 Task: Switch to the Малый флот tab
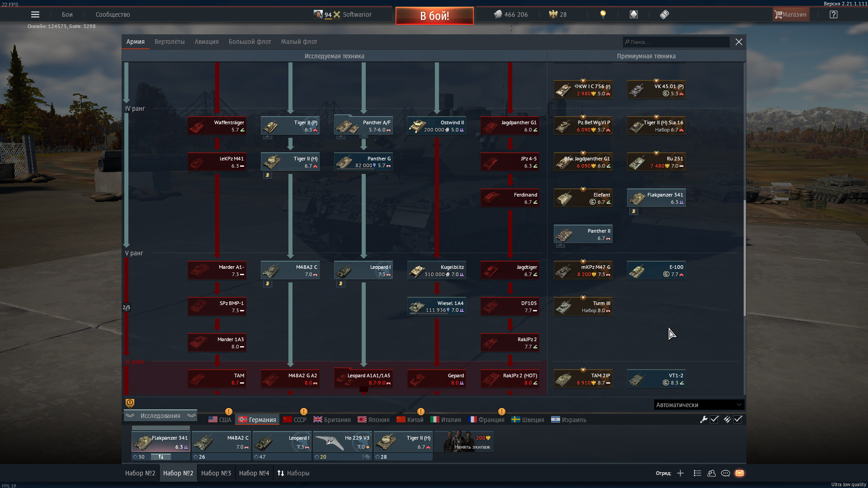(299, 42)
